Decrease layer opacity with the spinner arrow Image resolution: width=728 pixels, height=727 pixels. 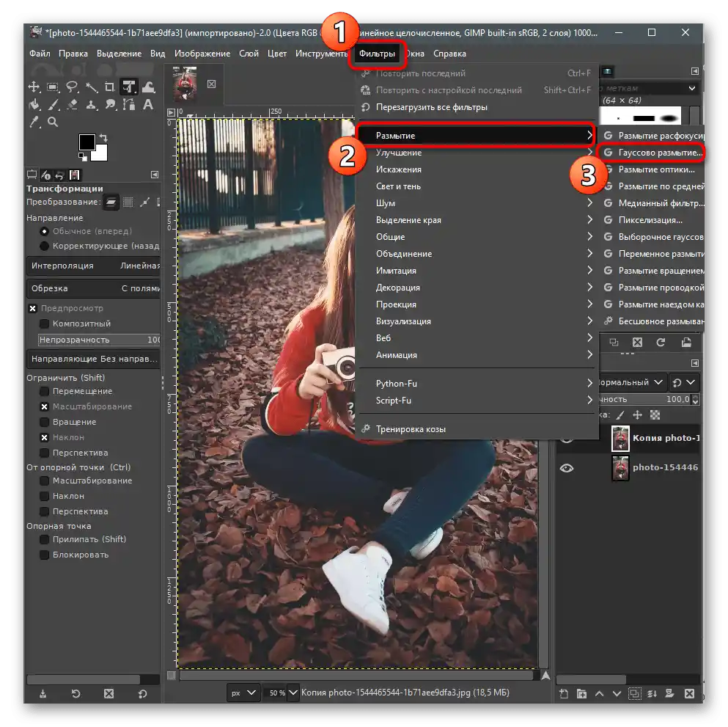(x=695, y=402)
